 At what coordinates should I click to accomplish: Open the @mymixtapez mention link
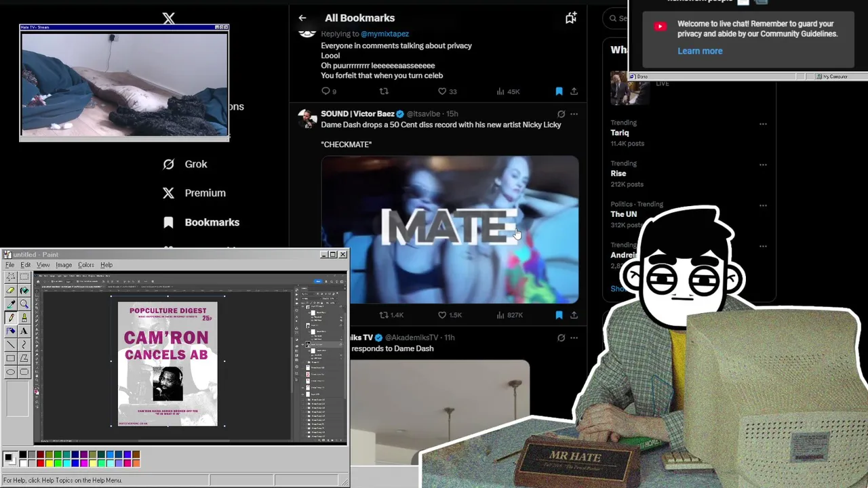(x=384, y=33)
